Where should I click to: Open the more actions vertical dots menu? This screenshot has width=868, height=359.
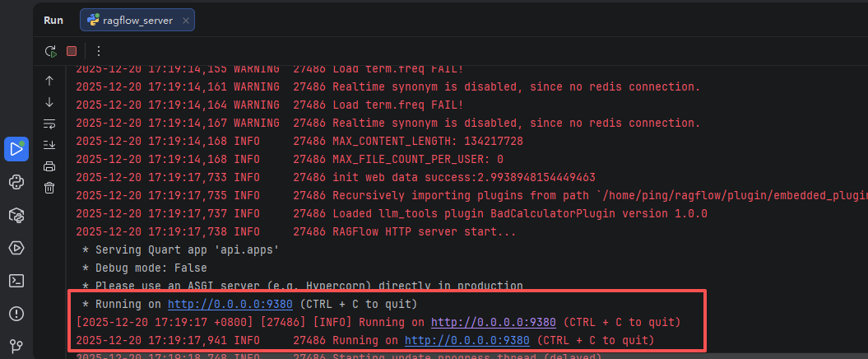click(x=99, y=51)
